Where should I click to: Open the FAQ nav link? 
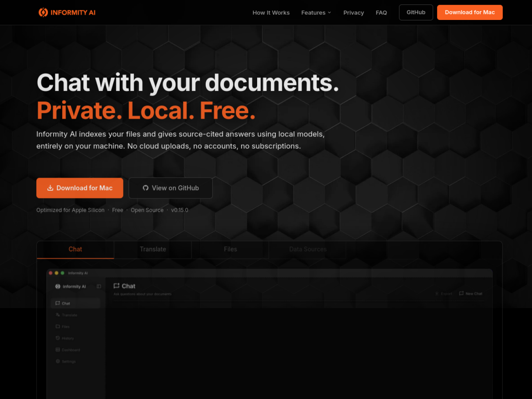tap(381, 13)
